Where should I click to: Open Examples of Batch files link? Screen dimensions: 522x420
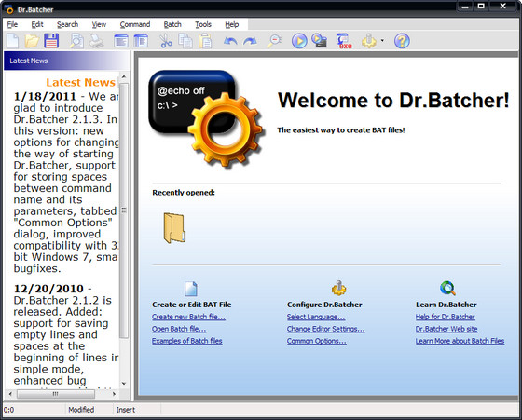click(x=187, y=341)
